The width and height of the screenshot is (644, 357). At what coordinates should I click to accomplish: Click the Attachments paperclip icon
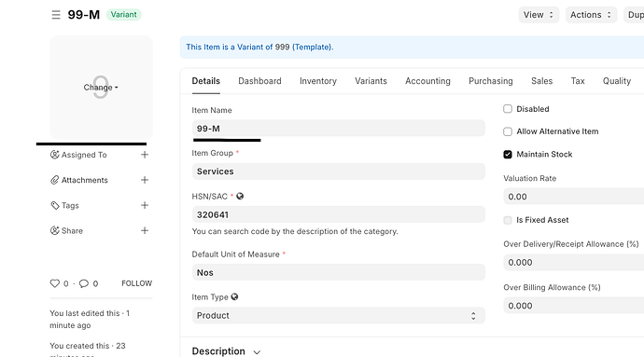pos(54,180)
